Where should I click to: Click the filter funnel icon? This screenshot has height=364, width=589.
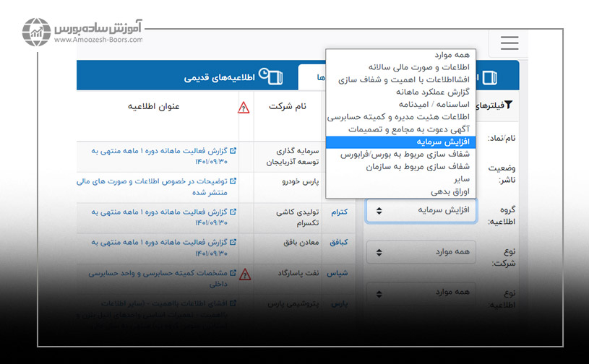pyautogui.click(x=508, y=105)
